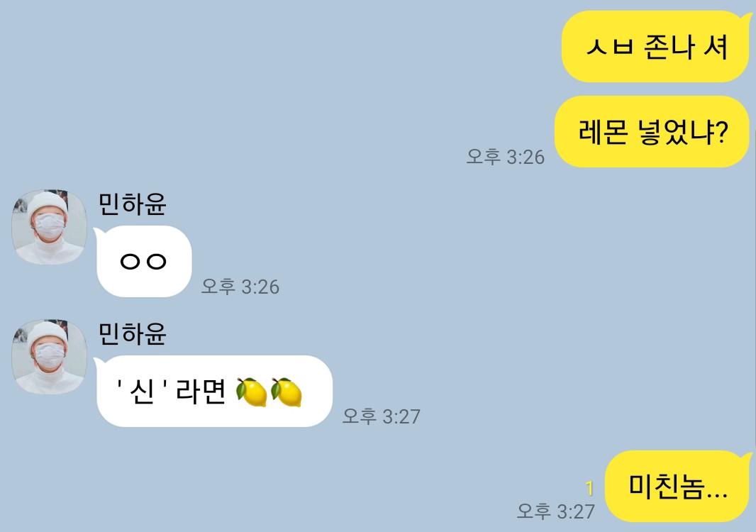
Task: Click the 넣었냐? text in yellow bubble
Action: tap(683, 132)
